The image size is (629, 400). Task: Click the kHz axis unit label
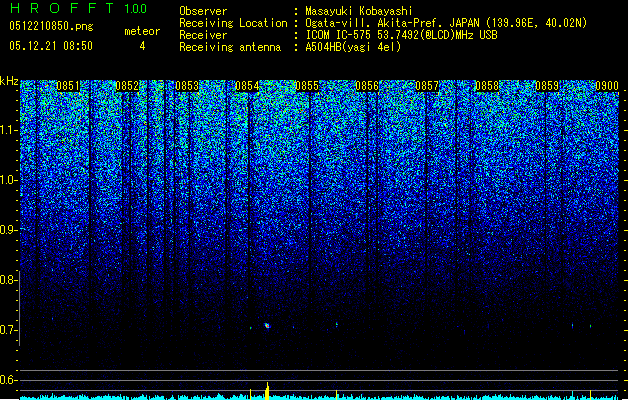(x=9, y=81)
